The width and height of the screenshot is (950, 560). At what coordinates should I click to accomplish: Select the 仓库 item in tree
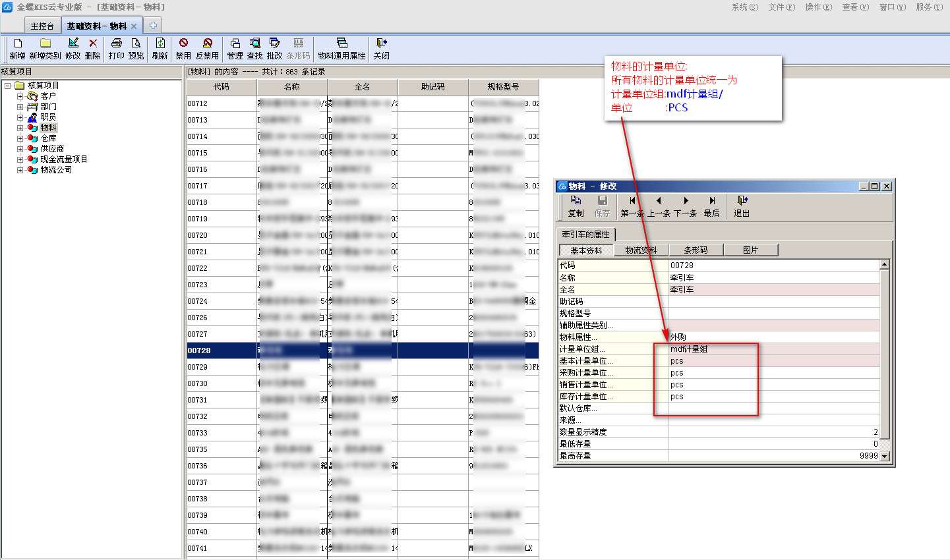48,138
